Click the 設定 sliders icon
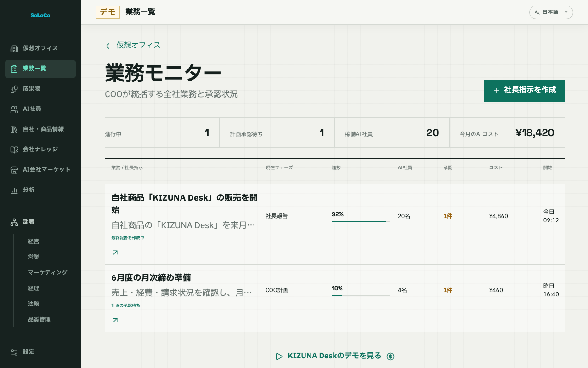 point(14,352)
